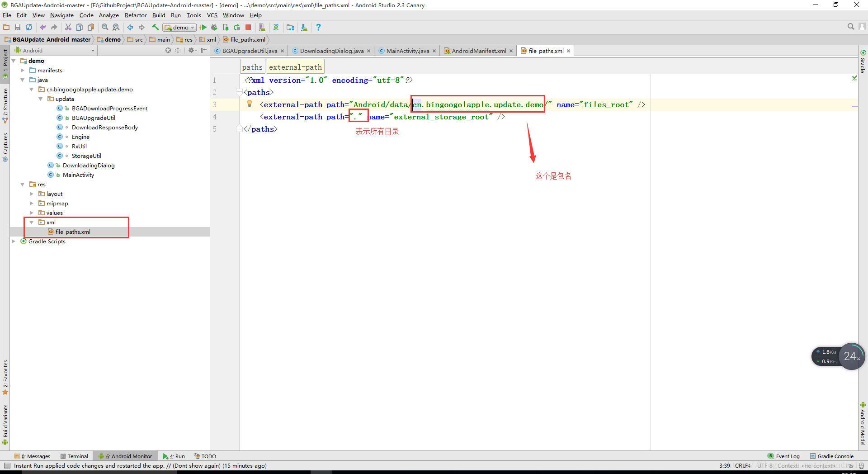Screen dimensions: 868x474
Task: Open the demo run configuration dropdown
Action: 179,27
